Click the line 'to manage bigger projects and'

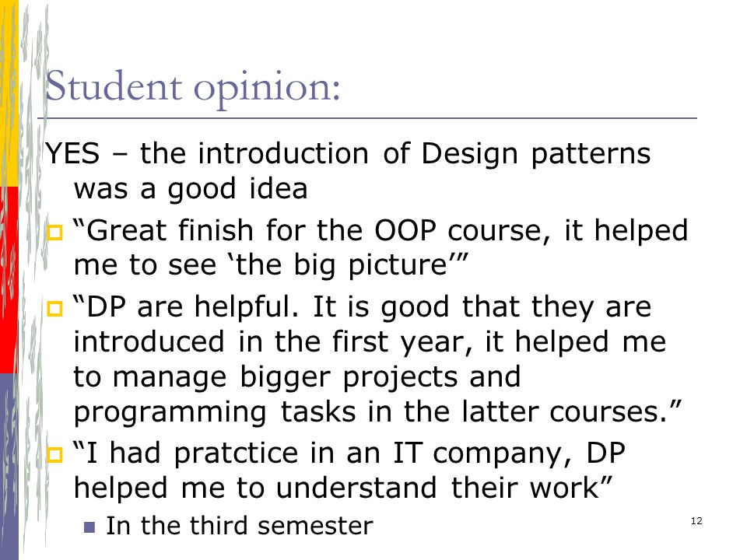click(297, 377)
